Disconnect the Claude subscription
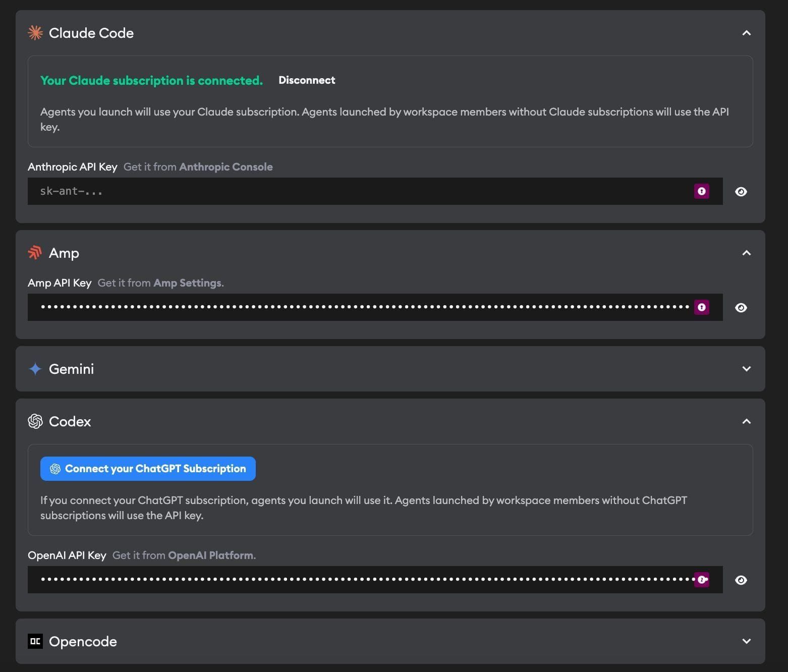This screenshot has height=672, width=788. click(x=307, y=80)
